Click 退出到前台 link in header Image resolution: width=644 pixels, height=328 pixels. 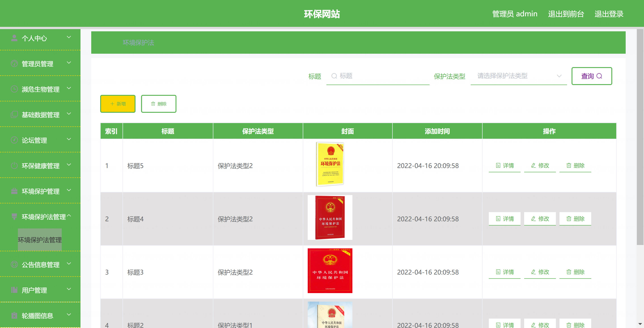(566, 14)
